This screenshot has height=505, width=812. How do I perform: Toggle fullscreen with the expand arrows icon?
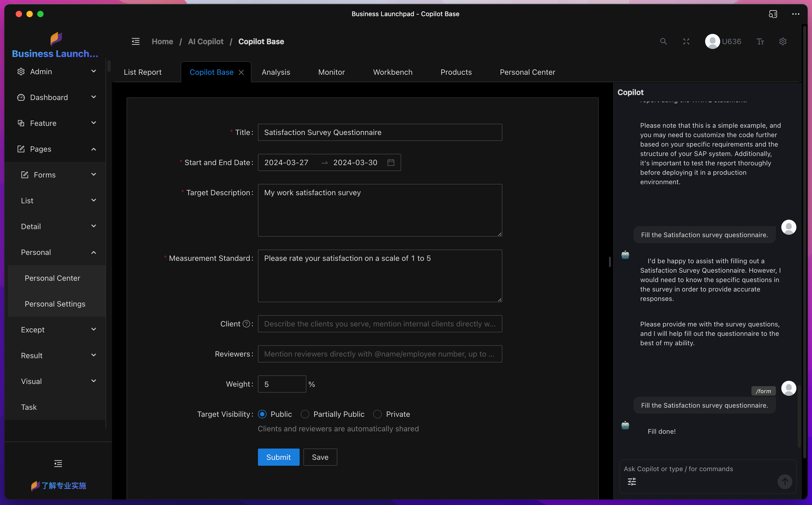tap(686, 41)
